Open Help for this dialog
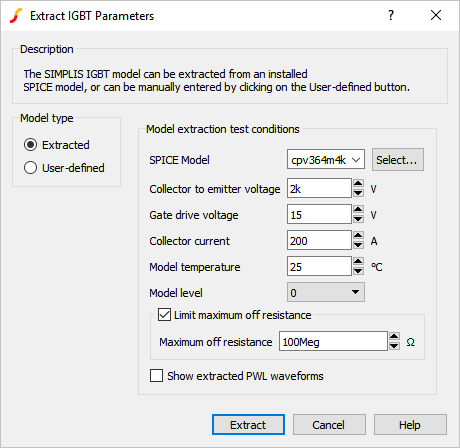The height and width of the screenshot is (448, 460). tap(410, 425)
